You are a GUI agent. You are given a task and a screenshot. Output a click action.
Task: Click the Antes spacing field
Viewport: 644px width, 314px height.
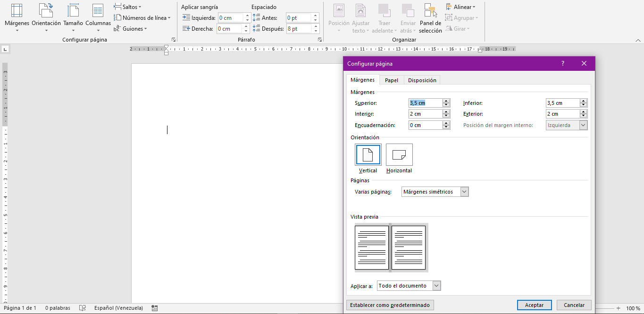click(x=299, y=18)
